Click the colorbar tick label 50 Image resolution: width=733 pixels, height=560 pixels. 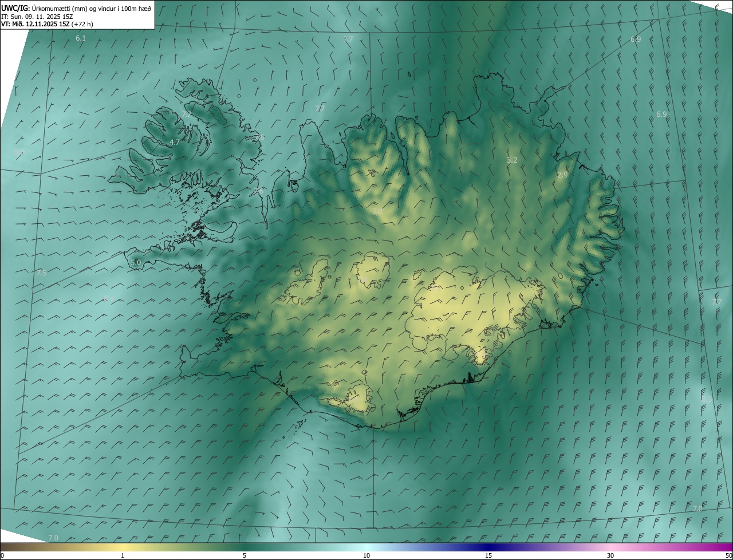tap(728, 556)
